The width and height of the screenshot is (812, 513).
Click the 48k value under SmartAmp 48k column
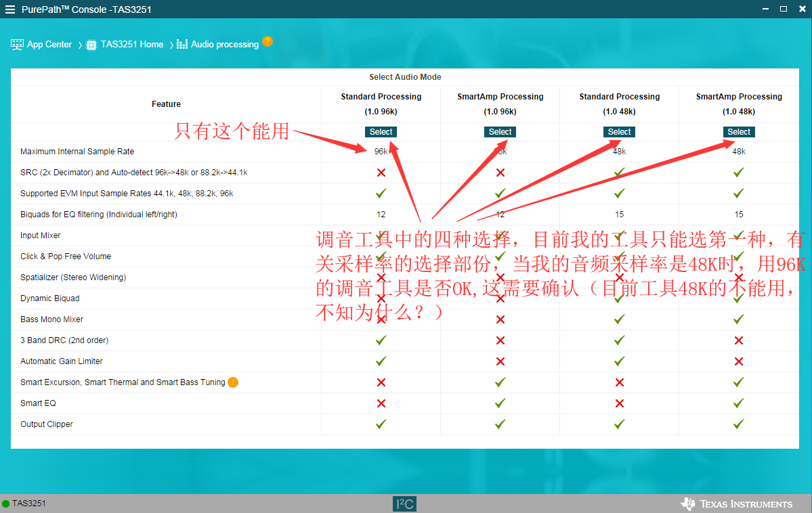[739, 152]
